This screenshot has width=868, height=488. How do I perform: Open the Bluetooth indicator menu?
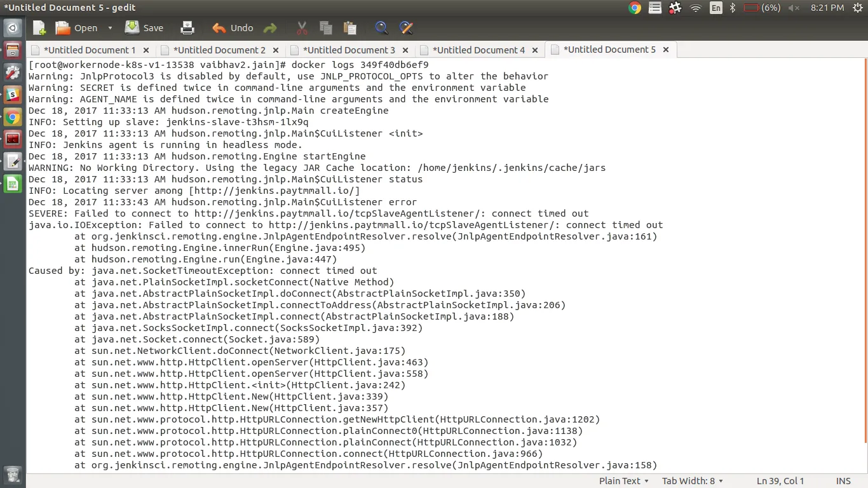(x=732, y=8)
